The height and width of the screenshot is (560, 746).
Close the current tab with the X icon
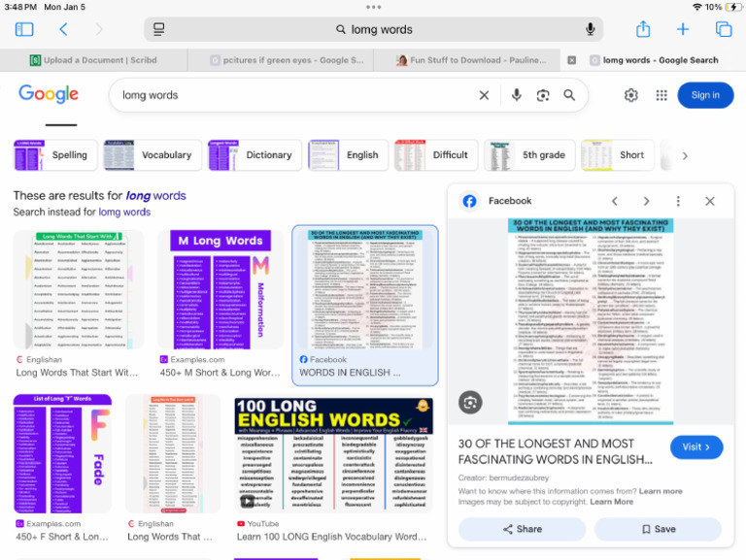pos(572,60)
